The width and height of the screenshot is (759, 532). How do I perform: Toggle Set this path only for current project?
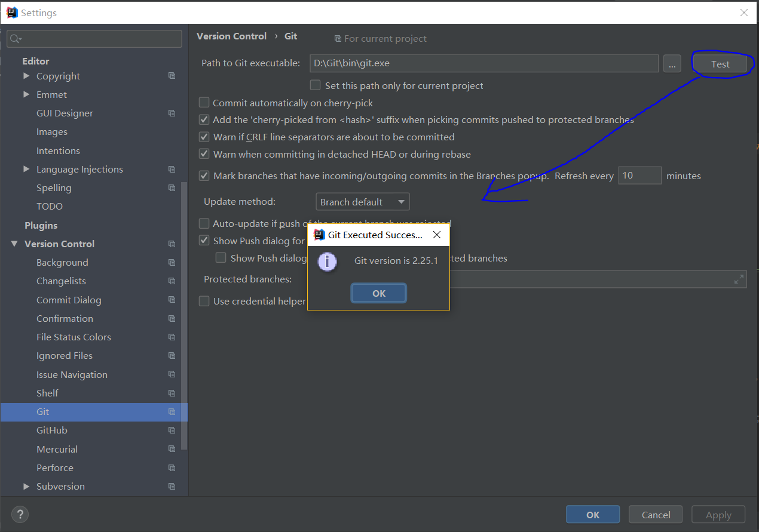[315, 85]
